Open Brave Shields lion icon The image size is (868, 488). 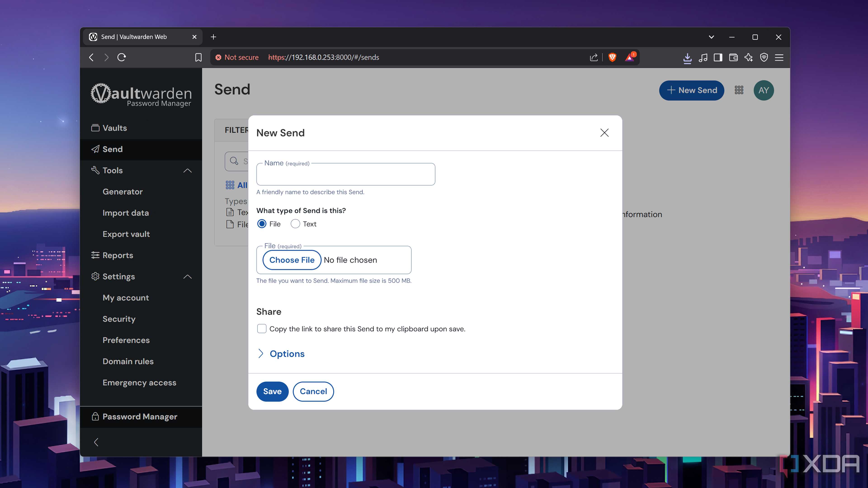point(612,58)
